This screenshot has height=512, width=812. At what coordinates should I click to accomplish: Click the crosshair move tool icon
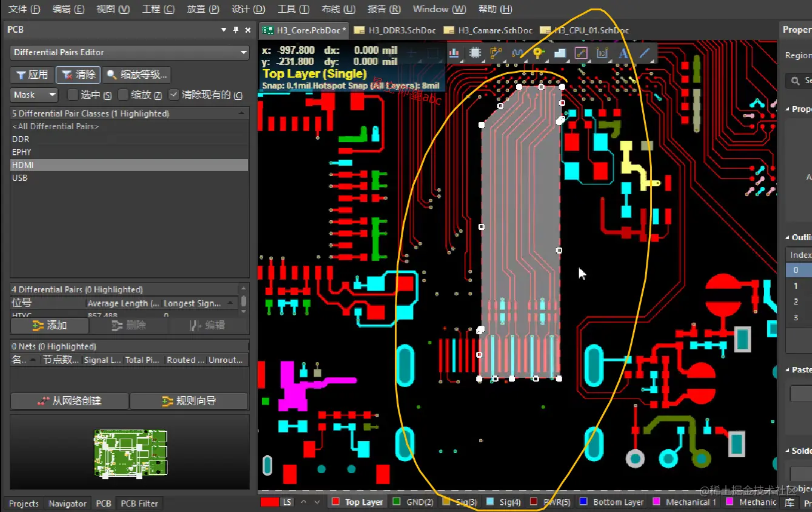tap(412, 53)
